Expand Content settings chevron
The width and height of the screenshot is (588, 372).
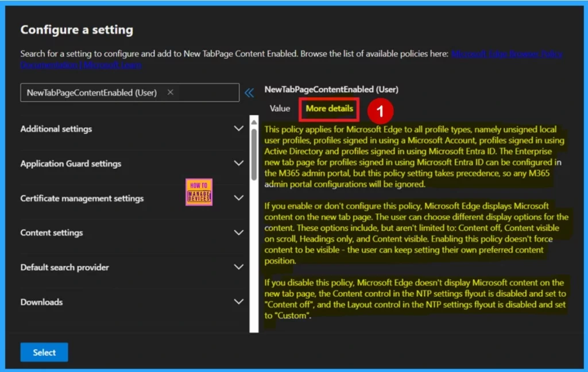tap(238, 232)
